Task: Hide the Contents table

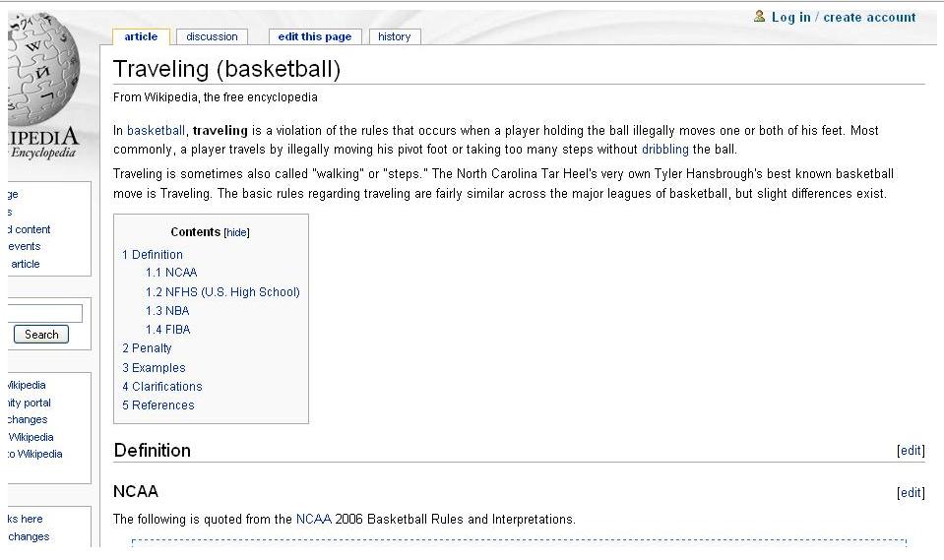Action: pyautogui.click(x=236, y=233)
